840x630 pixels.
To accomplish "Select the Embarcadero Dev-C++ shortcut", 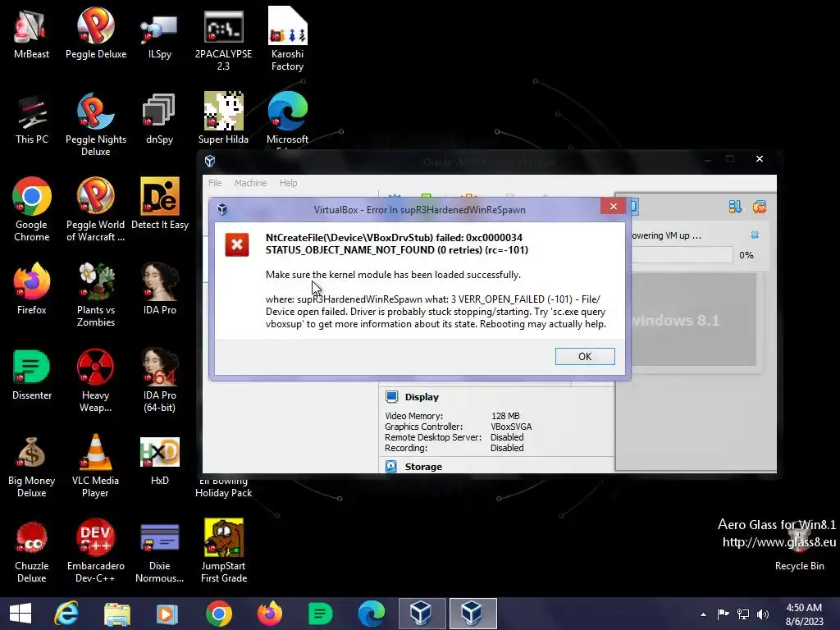I will pos(96,551).
